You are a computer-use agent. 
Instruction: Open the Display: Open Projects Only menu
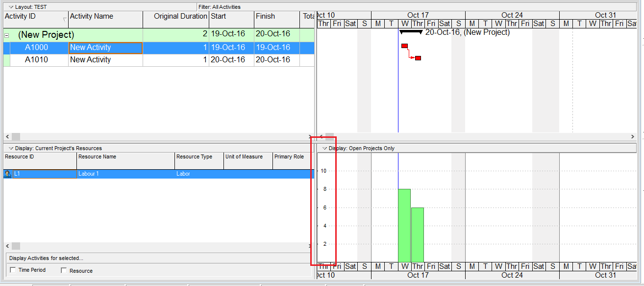(324, 148)
